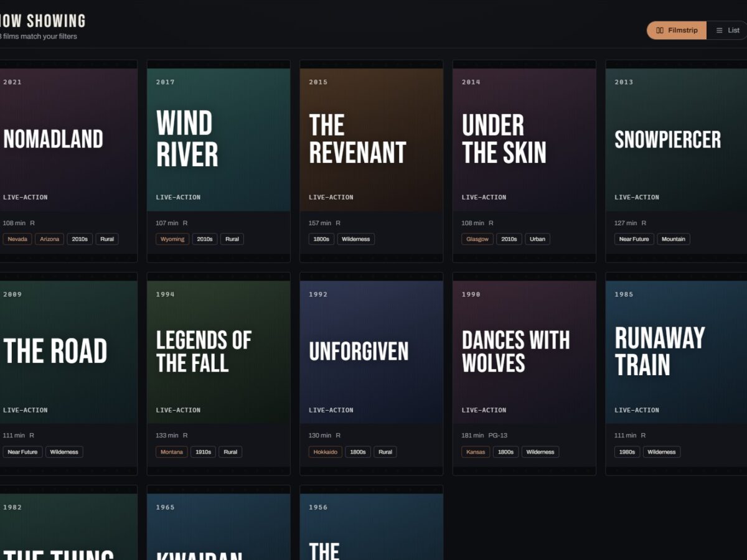This screenshot has height=560, width=747.
Task: Select the Urban tag on Under the Skin
Action: 537,239
